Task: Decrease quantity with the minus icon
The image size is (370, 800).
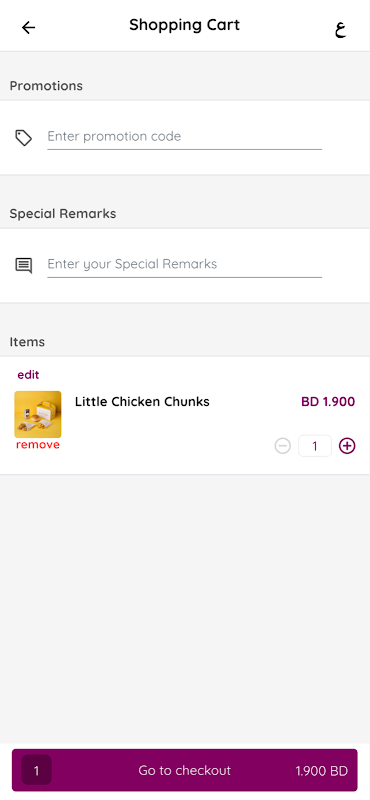Action: (x=282, y=446)
